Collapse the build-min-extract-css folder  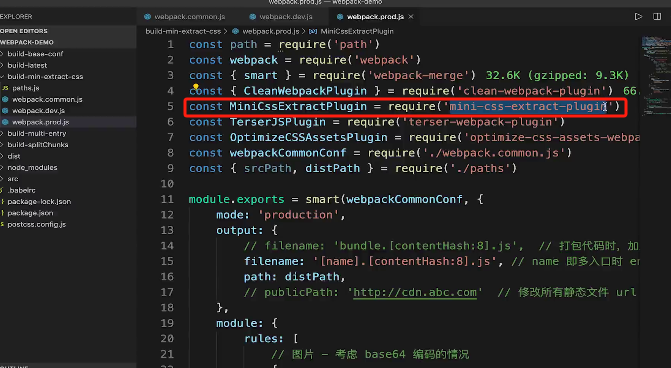(x=45, y=77)
